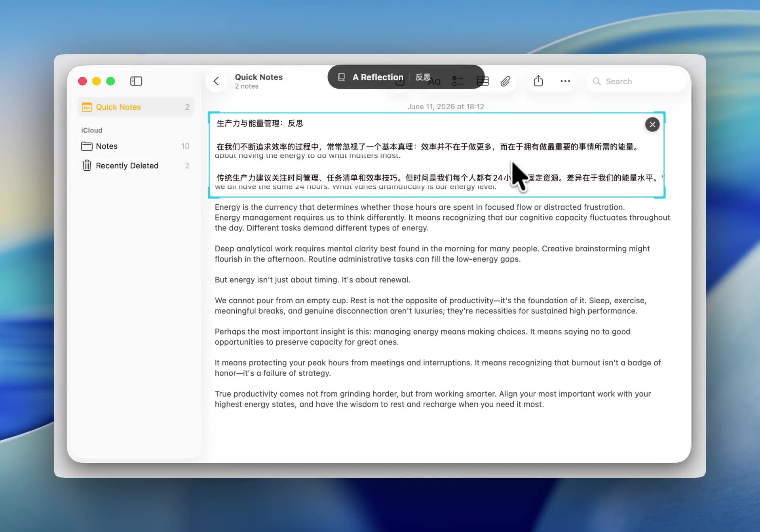Click the book icon beside A Reflection
This screenshot has height=532, width=760.
(341, 77)
